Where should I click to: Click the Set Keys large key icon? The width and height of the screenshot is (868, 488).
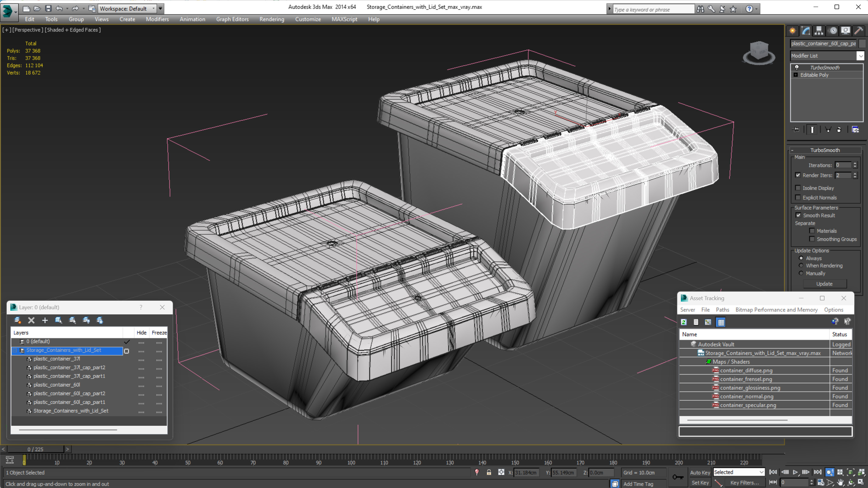(x=678, y=477)
